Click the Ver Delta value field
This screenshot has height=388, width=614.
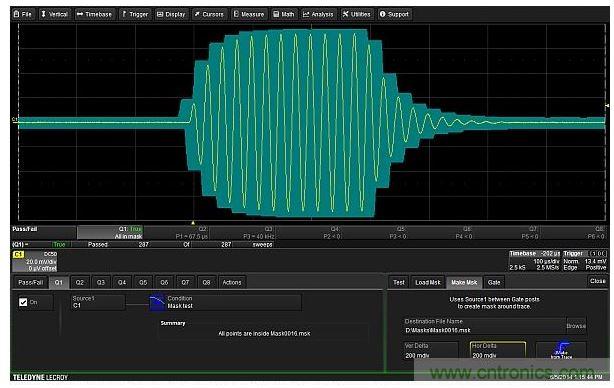point(431,351)
